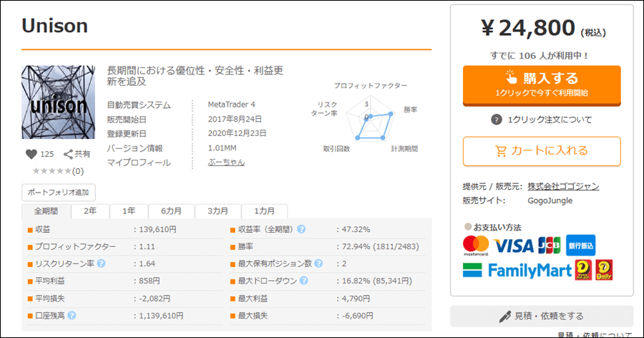This screenshot has width=644, height=338.
Task: Click the share icon labeled 共有
Action: (68, 154)
